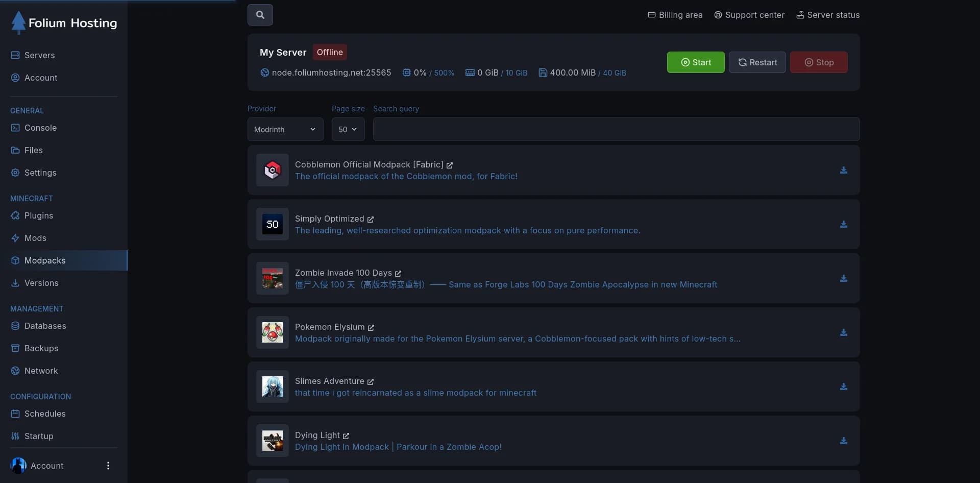
Task: Open the server Settings page
Action: click(64, 173)
